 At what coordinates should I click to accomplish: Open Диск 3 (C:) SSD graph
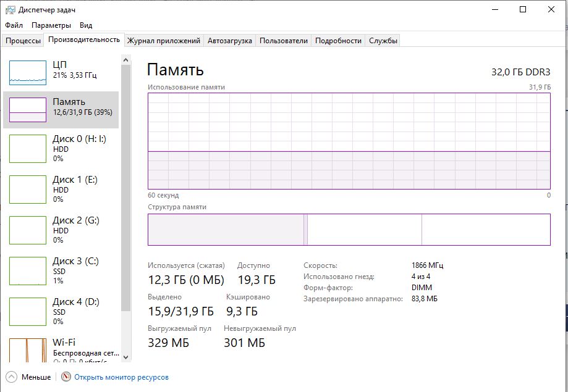28,270
